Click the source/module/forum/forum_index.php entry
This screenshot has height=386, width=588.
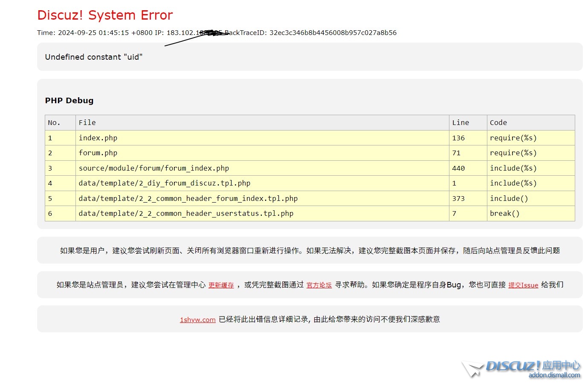click(154, 168)
